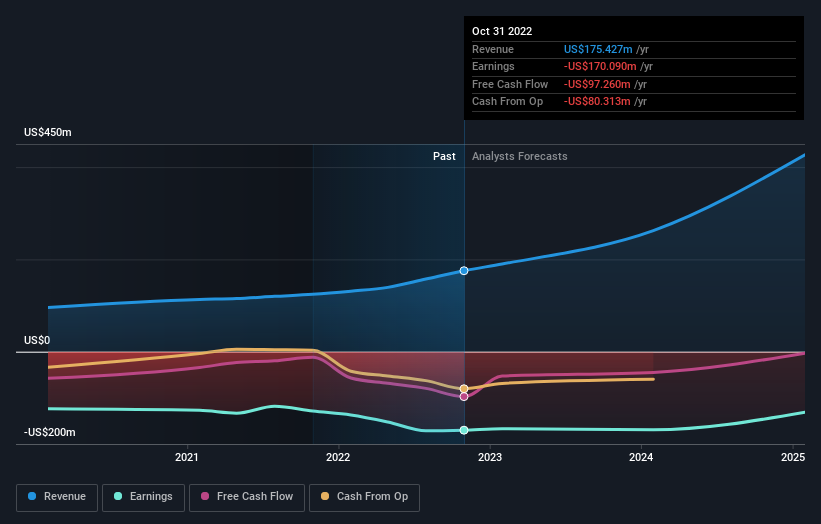This screenshot has height=524, width=821.
Task: Click the -US$170.090m earnings value in tooltip
Action: pyautogui.click(x=600, y=66)
